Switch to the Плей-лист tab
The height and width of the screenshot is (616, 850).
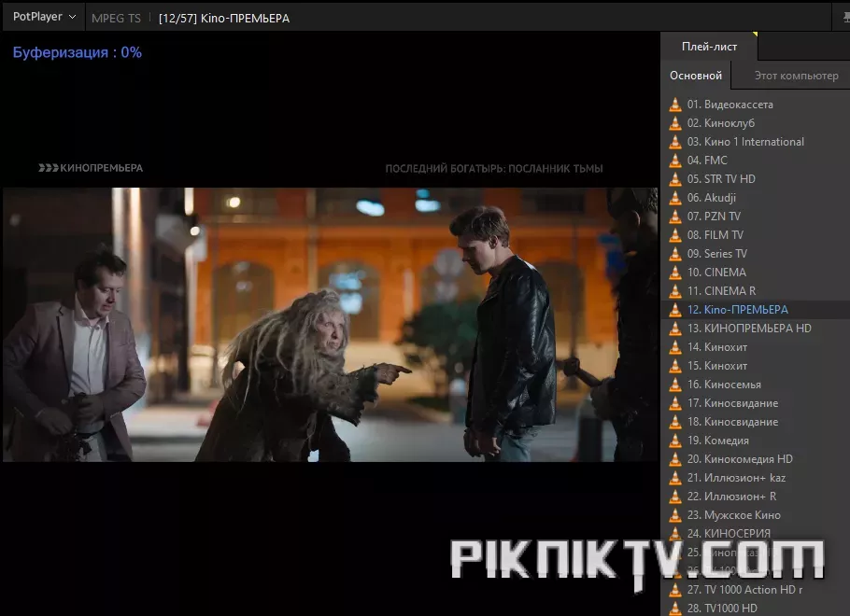pos(709,47)
